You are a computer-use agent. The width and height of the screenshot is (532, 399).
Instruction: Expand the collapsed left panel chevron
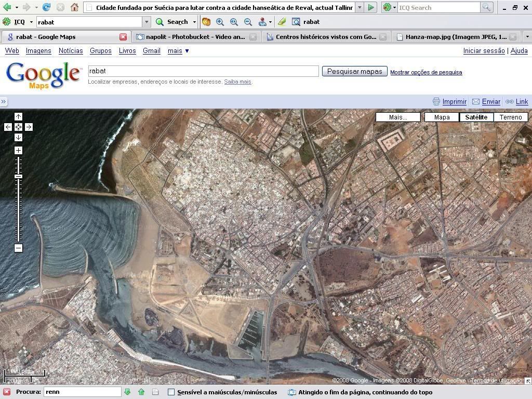tap(4, 102)
